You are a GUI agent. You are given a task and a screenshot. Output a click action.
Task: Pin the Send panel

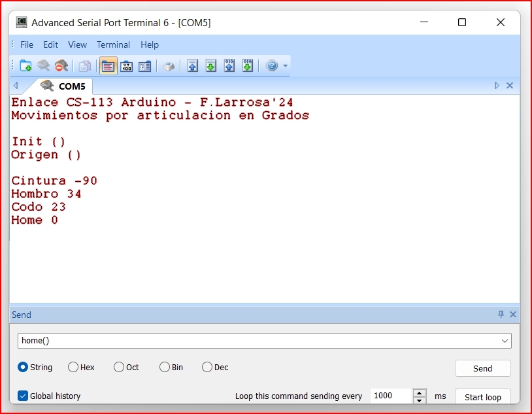point(501,314)
